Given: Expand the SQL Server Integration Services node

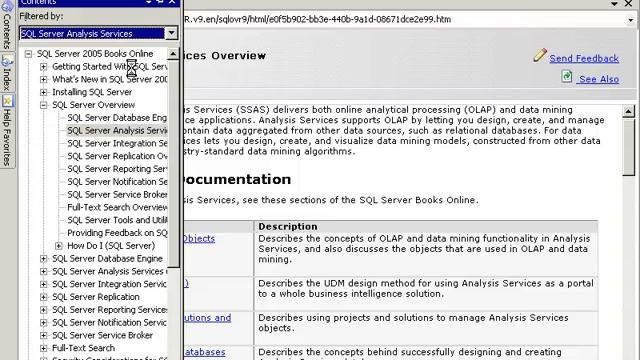Looking at the screenshot, I should [x=43, y=284].
